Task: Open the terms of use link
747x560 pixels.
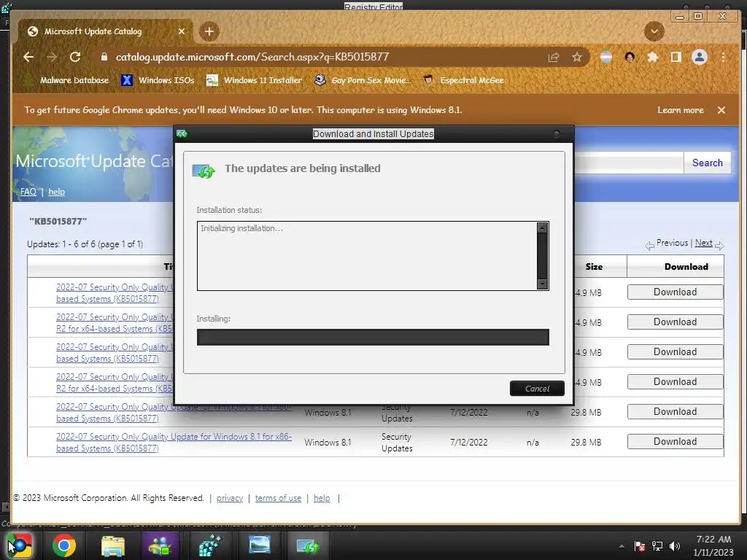Action: click(x=278, y=498)
